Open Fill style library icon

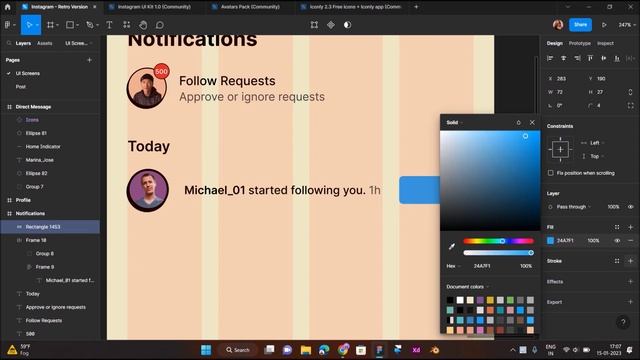click(x=617, y=227)
